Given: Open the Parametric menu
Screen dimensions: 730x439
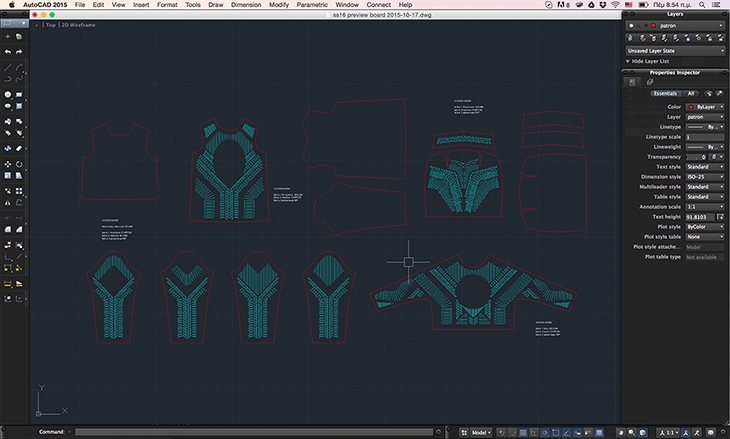Looking at the screenshot, I should pos(312,5).
